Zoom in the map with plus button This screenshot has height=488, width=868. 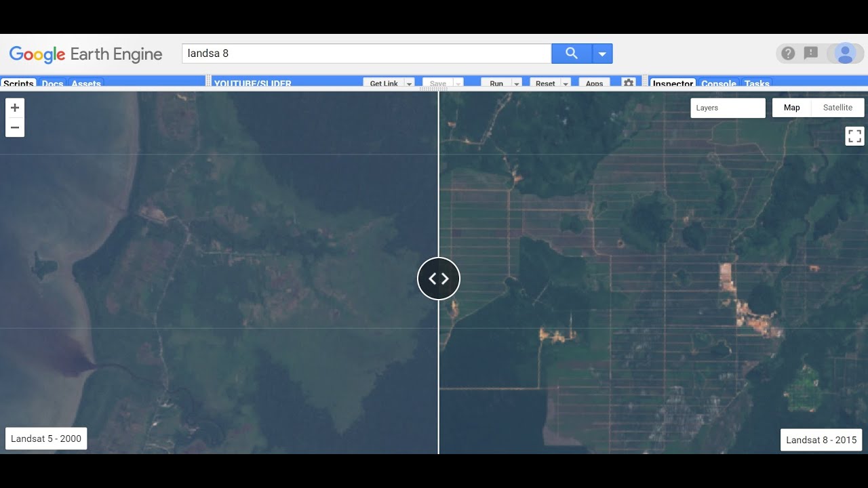(15, 108)
